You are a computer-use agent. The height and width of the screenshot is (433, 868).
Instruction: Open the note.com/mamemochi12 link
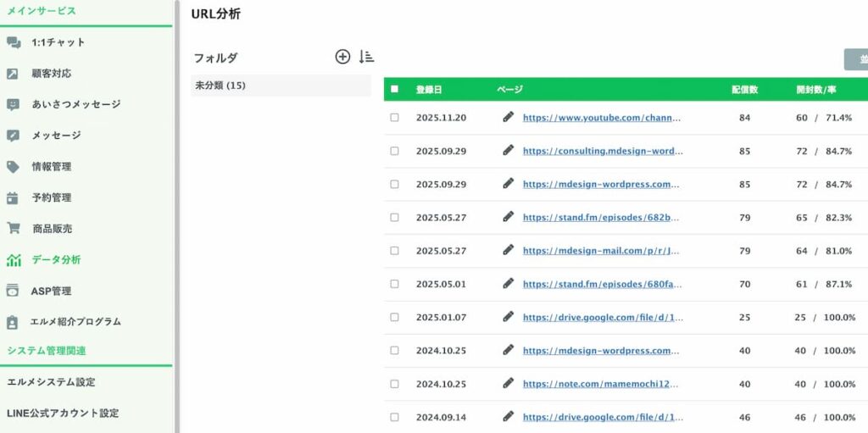pos(601,384)
